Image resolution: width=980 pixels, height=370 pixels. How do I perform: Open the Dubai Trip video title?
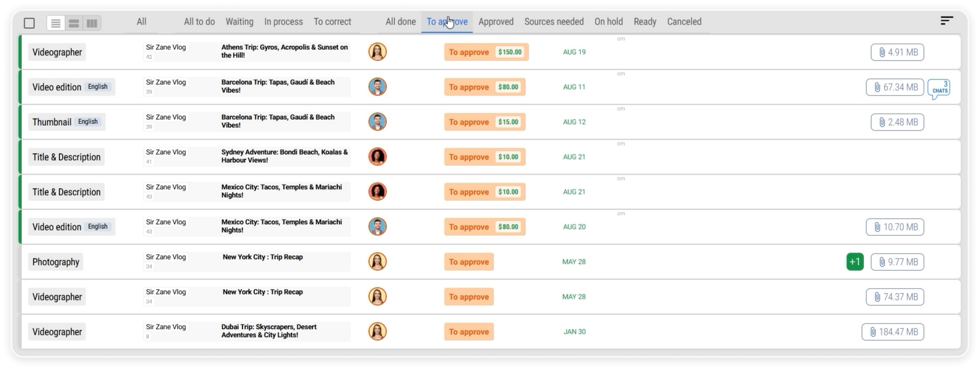[x=269, y=331]
